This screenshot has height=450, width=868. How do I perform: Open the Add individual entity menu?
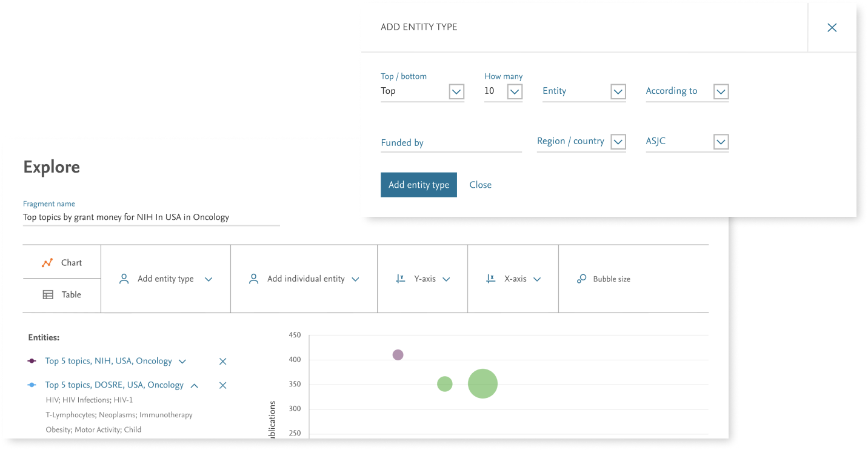coord(304,279)
